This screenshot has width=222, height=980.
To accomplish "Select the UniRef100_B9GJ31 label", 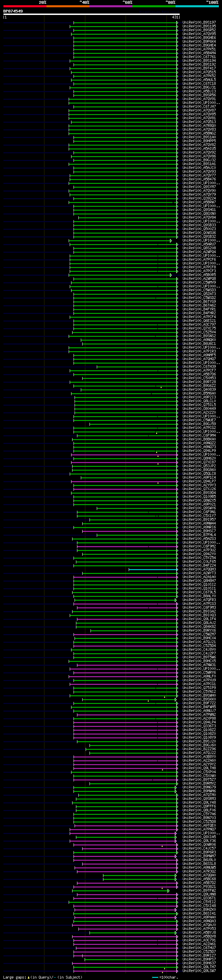I will point(199,88).
